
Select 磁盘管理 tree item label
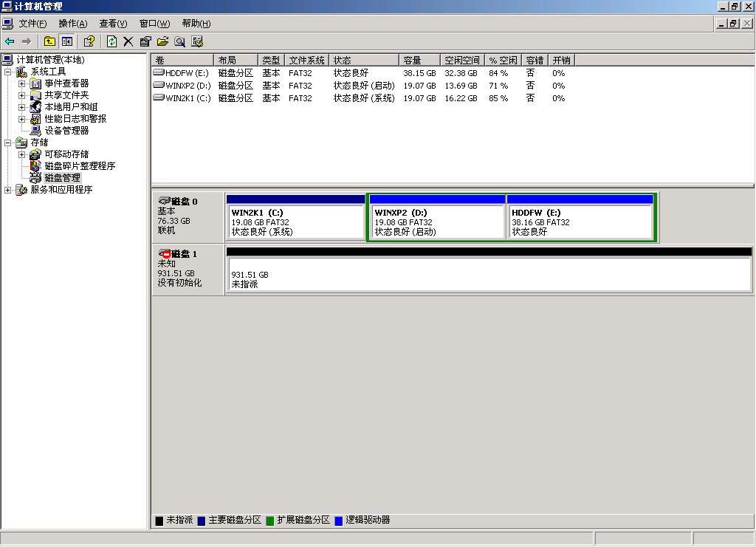(x=62, y=178)
